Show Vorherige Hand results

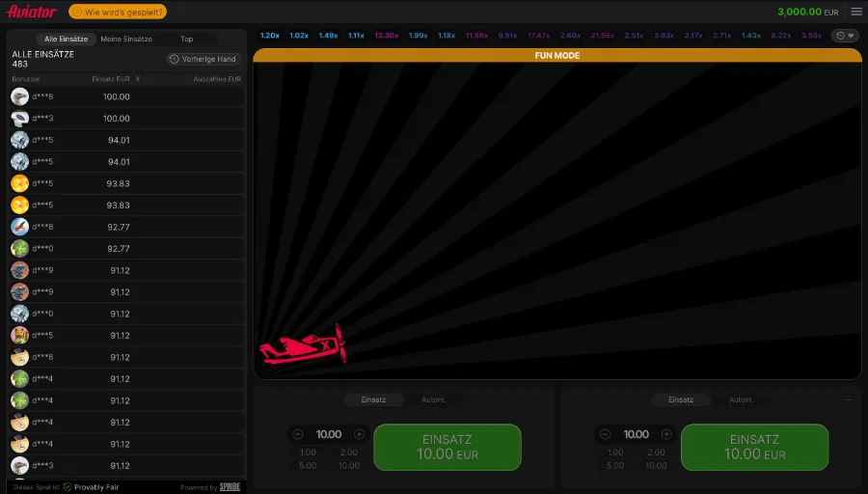click(203, 59)
